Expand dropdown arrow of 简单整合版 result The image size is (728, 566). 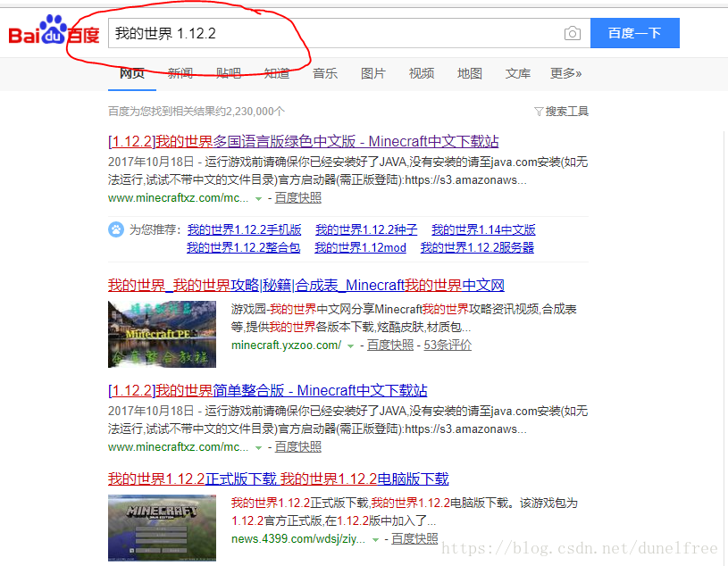tap(259, 448)
